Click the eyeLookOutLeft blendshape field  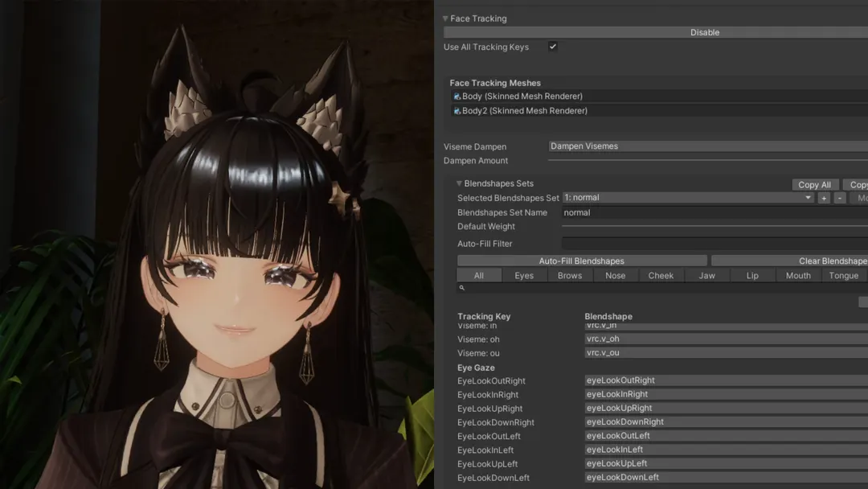[727, 436]
